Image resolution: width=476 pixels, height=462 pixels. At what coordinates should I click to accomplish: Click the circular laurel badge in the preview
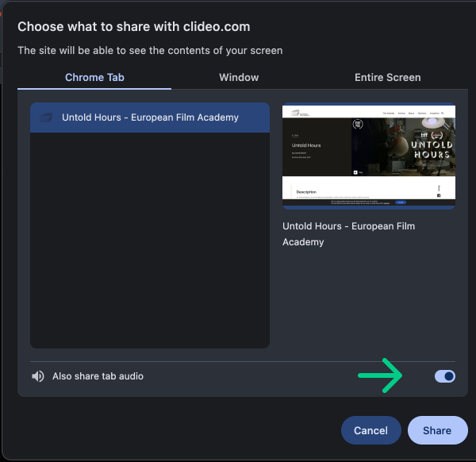(358, 125)
